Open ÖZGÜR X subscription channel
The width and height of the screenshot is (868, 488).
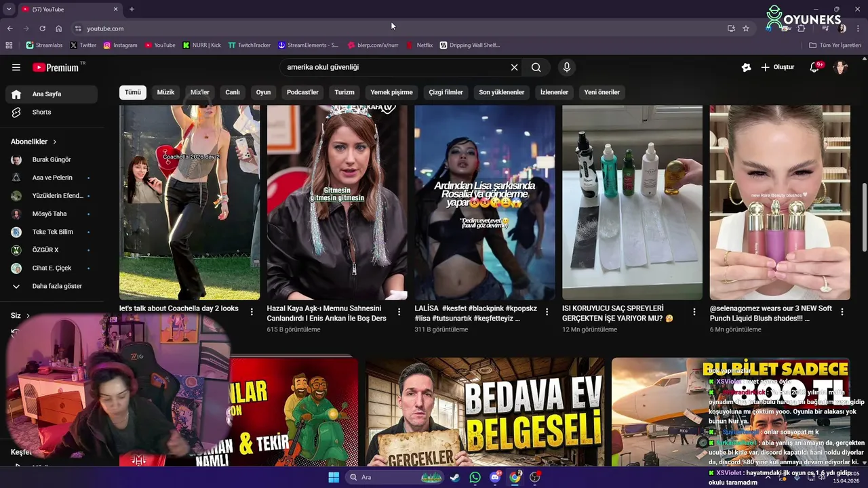(x=52, y=250)
